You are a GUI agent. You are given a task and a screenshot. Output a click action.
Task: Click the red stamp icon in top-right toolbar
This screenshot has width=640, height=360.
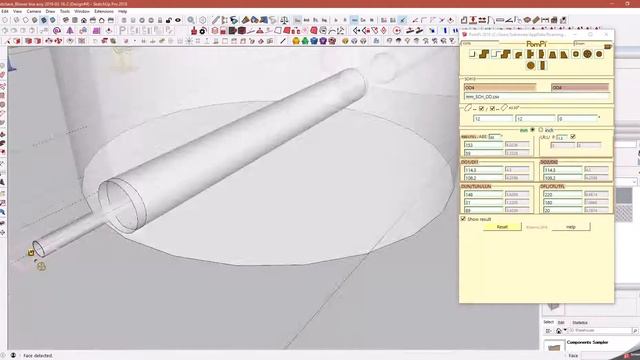473,20
